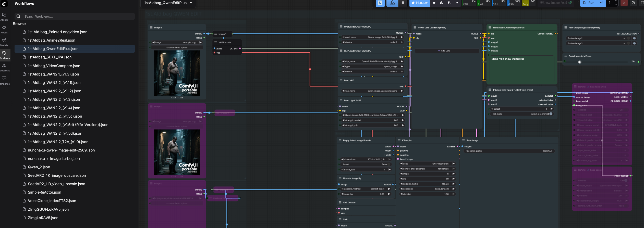The image size is (644, 228).
Task: Open the 1stAldbag_QwenEditPlus workflow tab dropdown
Action: [191, 3]
